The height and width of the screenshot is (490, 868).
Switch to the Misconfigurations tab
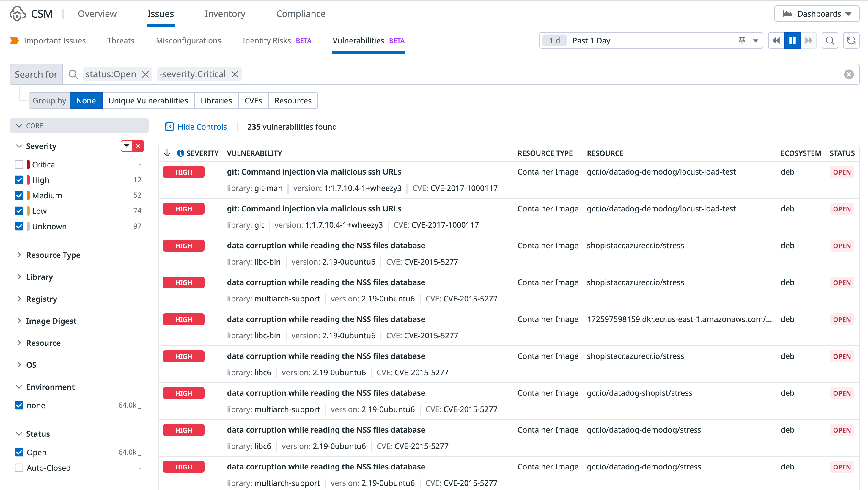(x=188, y=41)
